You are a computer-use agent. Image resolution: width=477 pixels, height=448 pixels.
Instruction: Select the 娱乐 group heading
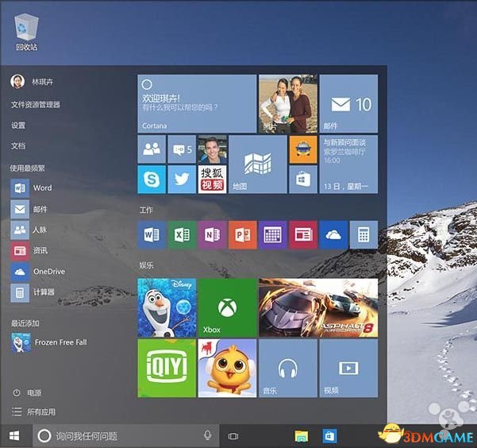coord(146,265)
